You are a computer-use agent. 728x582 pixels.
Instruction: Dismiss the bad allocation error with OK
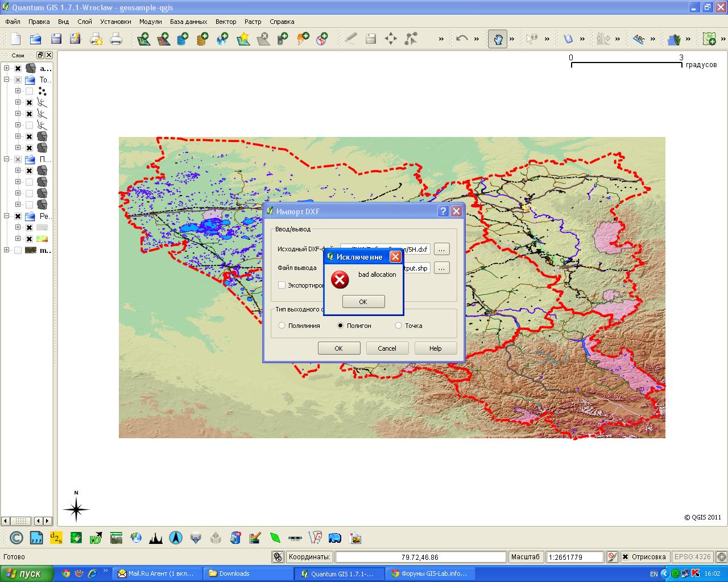[363, 302]
